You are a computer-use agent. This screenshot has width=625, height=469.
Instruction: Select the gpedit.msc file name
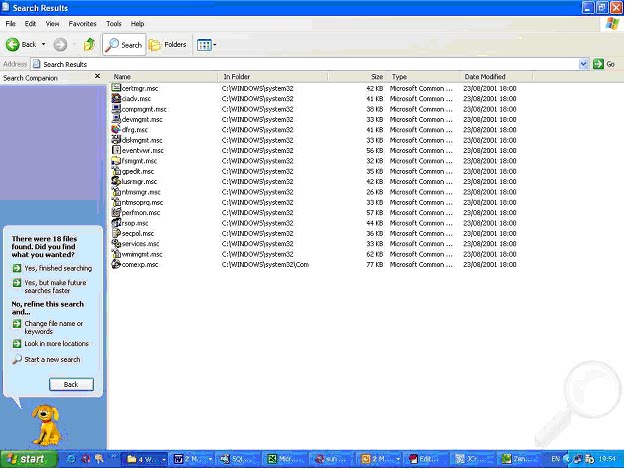[138, 171]
